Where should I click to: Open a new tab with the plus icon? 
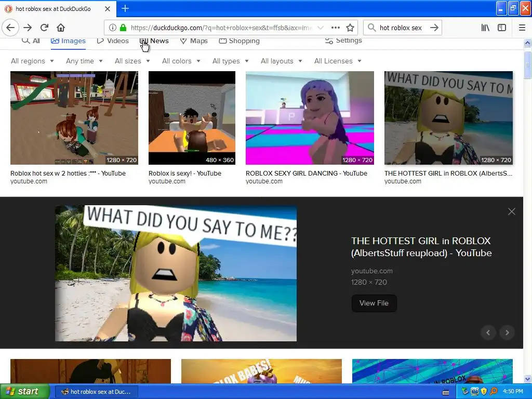pyautogui.click(x=125, y=8)
